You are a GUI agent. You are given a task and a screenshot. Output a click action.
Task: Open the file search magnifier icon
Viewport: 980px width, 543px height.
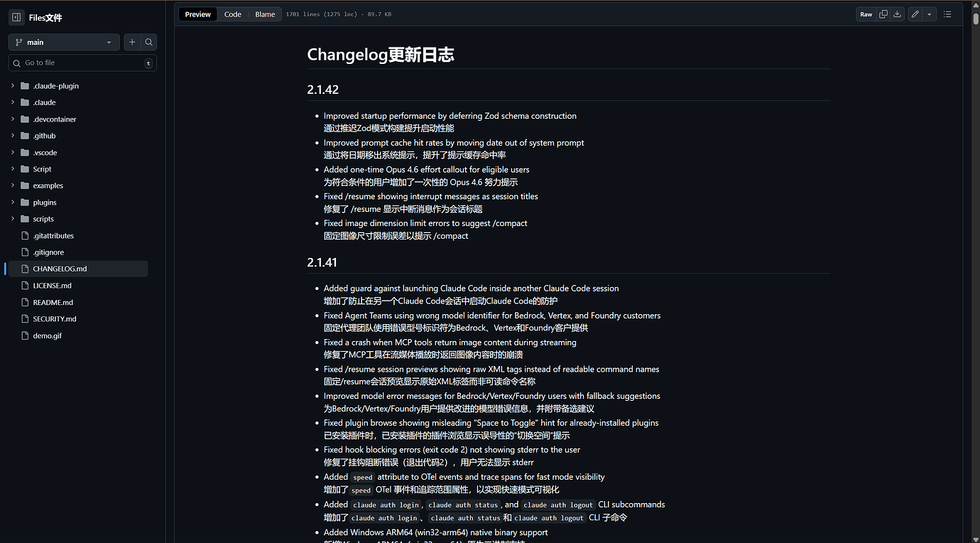pyautogui.click(x=148, y=42)
